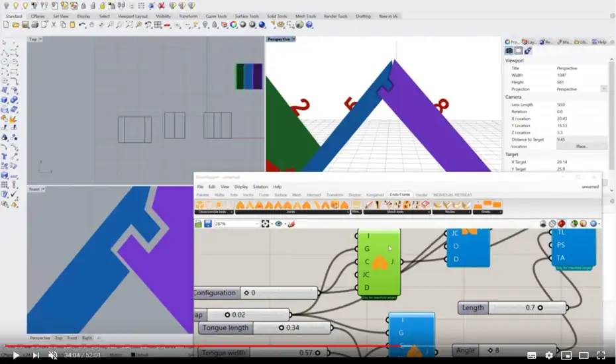Open the Perspective viewport title dropdown
Screen dimensions: 616x364
293,39
